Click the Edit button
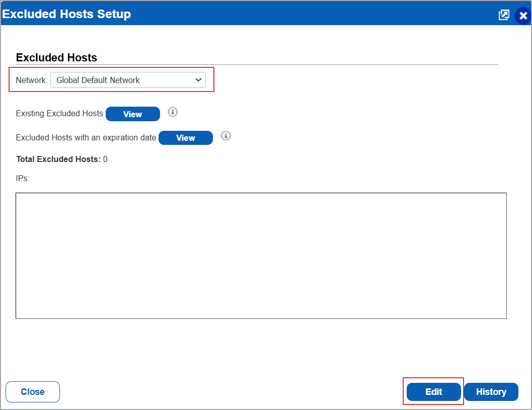Screen dimensions: 532x410 (x=434, y=392)
